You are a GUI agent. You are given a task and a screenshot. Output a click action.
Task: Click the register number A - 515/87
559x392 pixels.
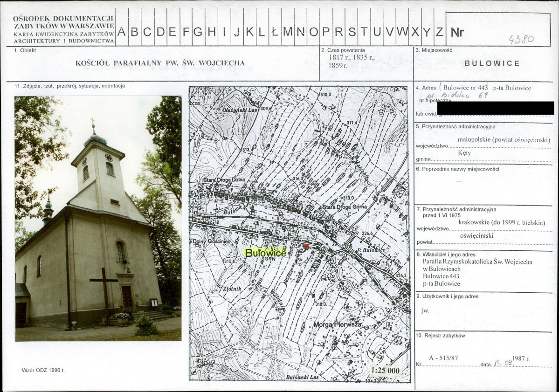(443, 358)
